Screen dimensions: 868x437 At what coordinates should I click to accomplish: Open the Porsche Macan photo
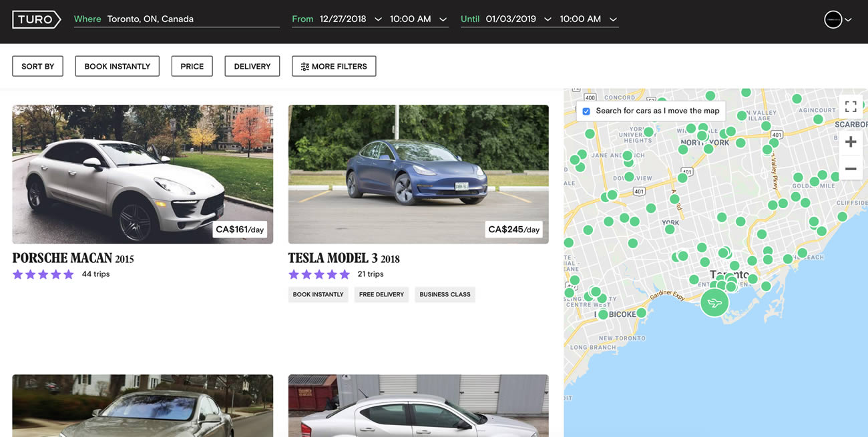(x=142, y=174)
